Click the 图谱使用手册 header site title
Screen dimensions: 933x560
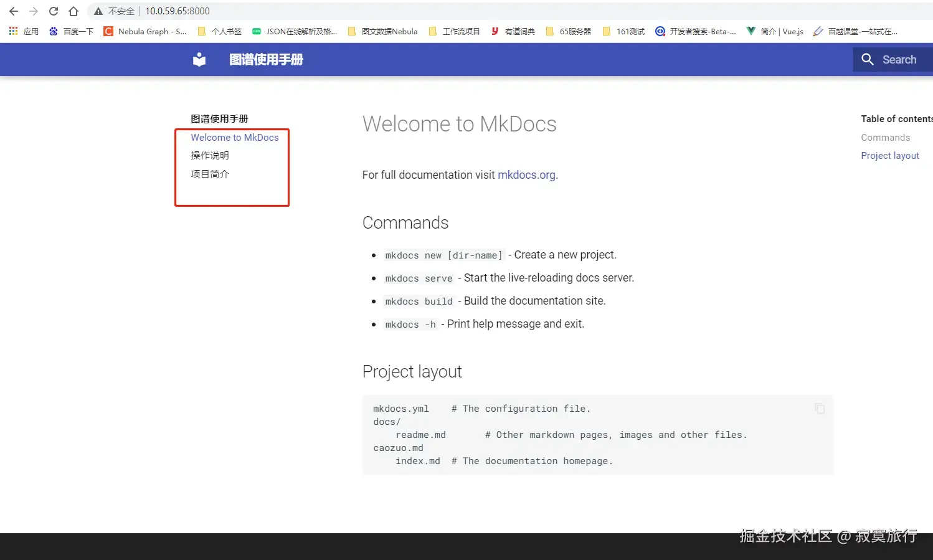click(266, 60)
